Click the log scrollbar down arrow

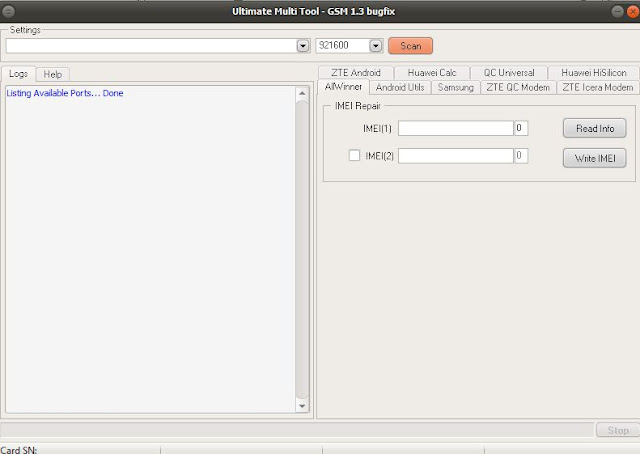pos(302,406)
